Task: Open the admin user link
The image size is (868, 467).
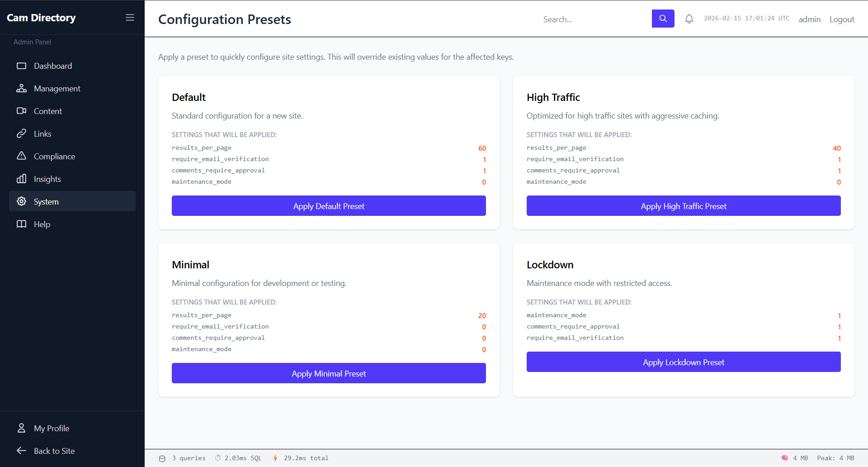Action: 809,19
